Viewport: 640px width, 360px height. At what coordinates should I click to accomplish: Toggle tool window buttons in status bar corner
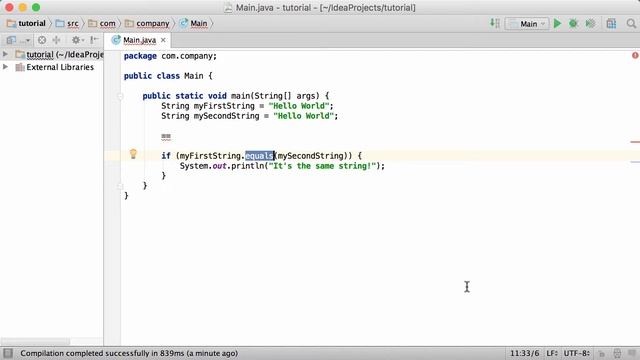8,353
